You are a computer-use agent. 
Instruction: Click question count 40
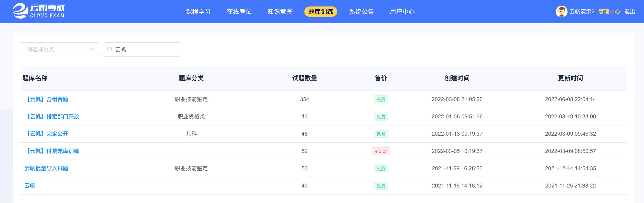point(305,186)
